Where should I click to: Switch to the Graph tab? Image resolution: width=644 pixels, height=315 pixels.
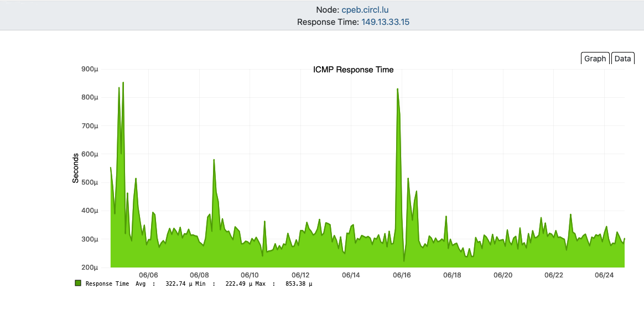tap(595, 59)
